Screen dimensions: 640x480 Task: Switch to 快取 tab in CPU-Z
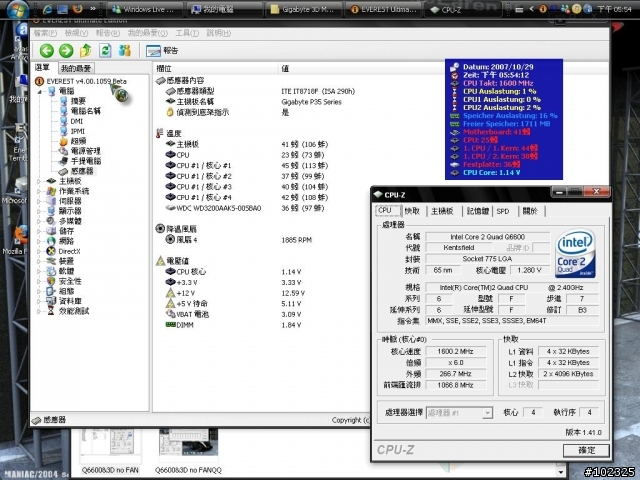click(412, 211)
